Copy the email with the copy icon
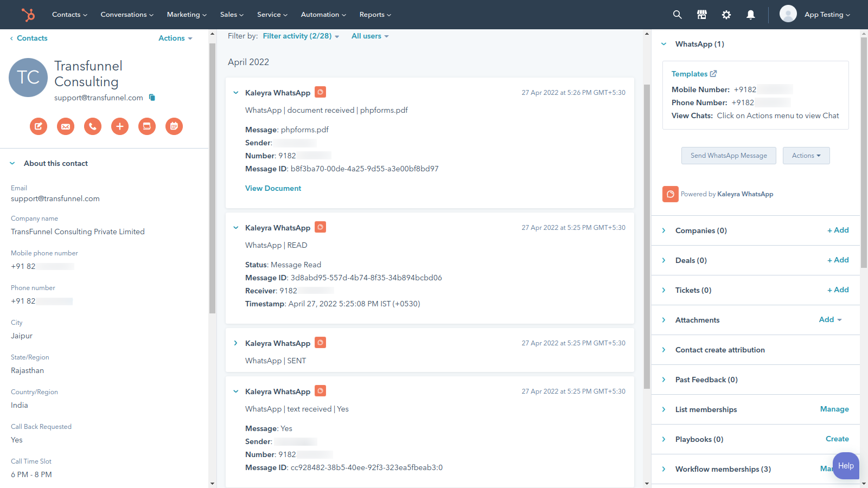 [152, 98]
